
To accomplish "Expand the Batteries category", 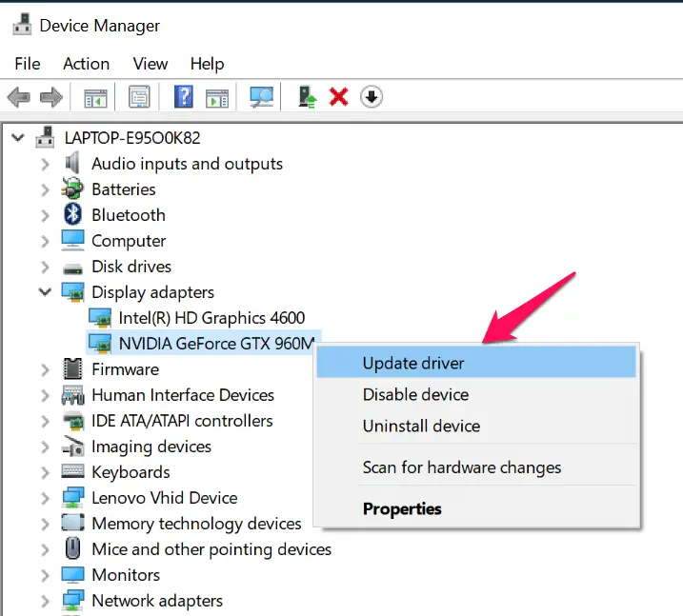I will pos(45,189).
